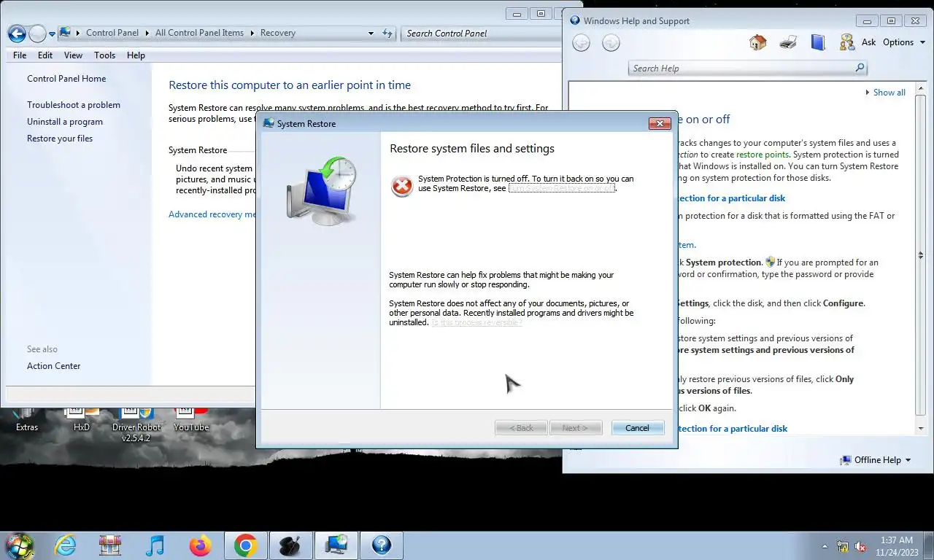
Task: Click Recovery in the address breadcrumb
Action: pyautogui.click(x=278, y=33)
